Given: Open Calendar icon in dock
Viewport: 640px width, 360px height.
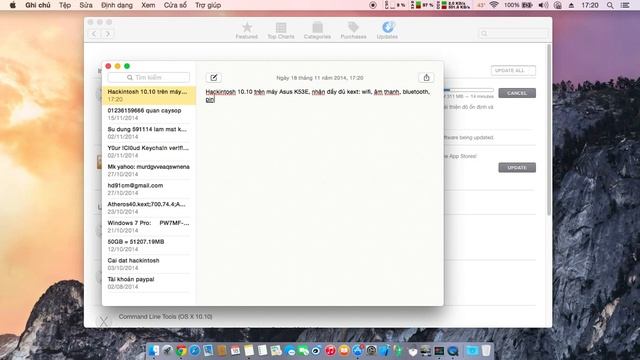Looking at the screenshot, I should point(235,350).
